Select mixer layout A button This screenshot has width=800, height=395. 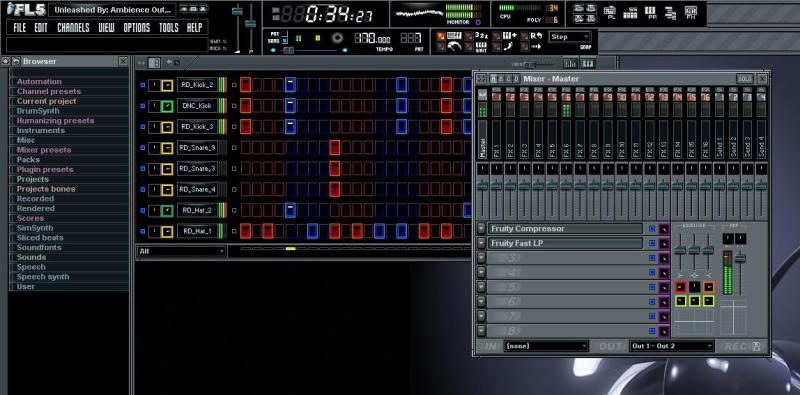(x=493, y=79)
